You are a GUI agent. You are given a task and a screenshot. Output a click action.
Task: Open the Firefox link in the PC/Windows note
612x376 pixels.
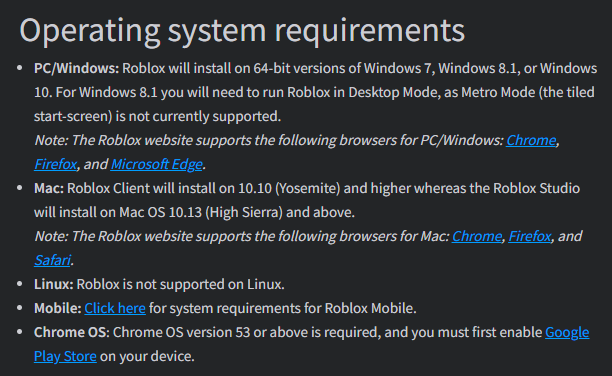(55, 164)
